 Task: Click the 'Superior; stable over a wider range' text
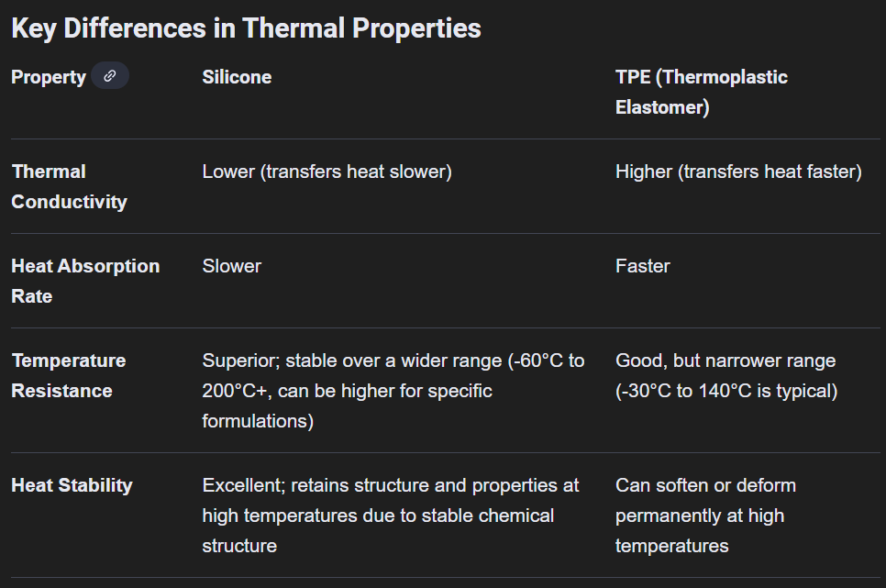[352, 361]
